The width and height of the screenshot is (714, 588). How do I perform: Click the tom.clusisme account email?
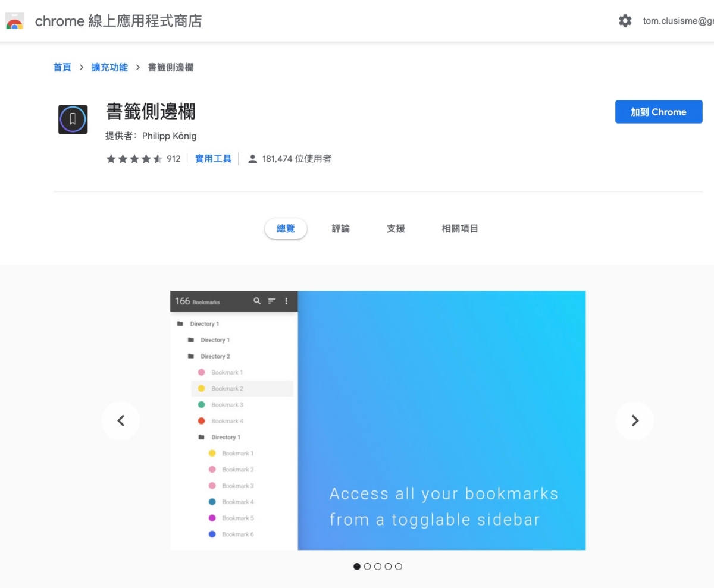678,21
